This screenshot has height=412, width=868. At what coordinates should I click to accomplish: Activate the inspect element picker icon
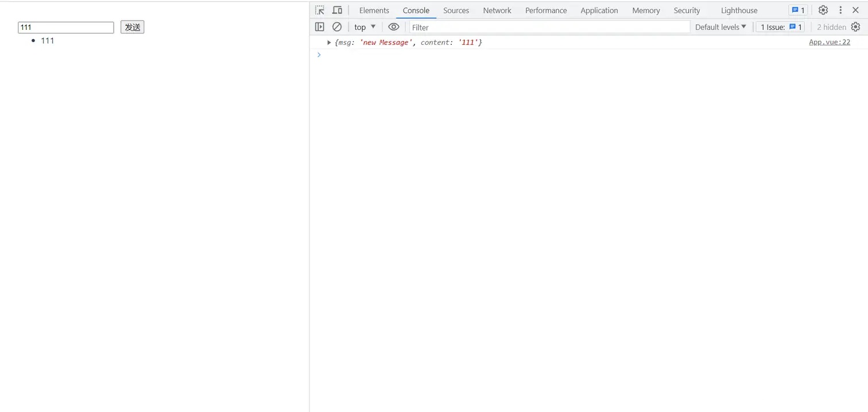point(320,10)
